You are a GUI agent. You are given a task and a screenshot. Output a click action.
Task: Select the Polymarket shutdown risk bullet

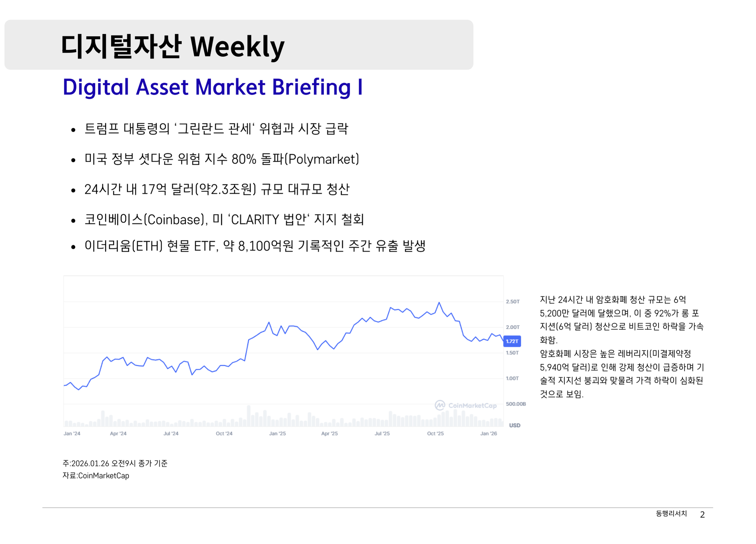[x=222, y=159]
